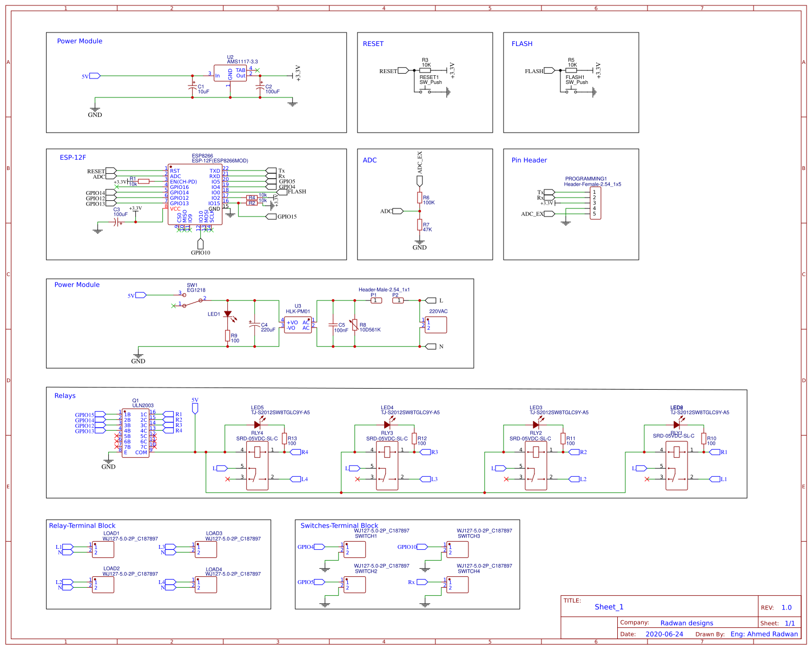812x650 pixels.
Task: Select the LOAD1 terminal block symbol
Action: click(103, 549)
